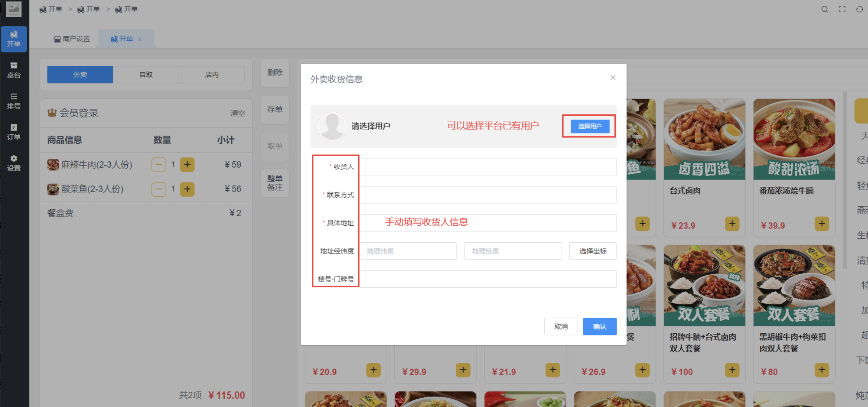This screenshot has height=407, width=868.
Task: Click the 删除 button
Action: [275, 73]
